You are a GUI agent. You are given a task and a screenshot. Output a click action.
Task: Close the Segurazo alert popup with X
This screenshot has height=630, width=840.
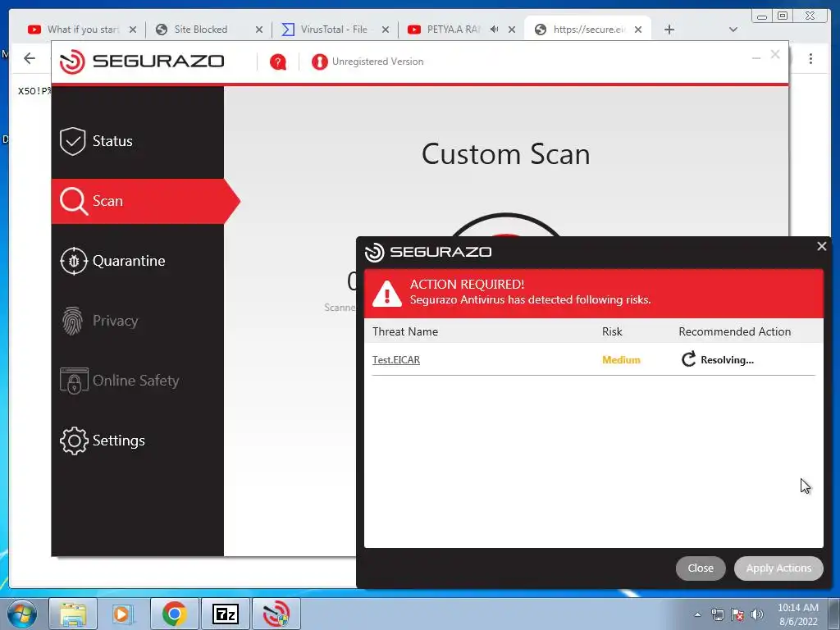pos(821,246)
